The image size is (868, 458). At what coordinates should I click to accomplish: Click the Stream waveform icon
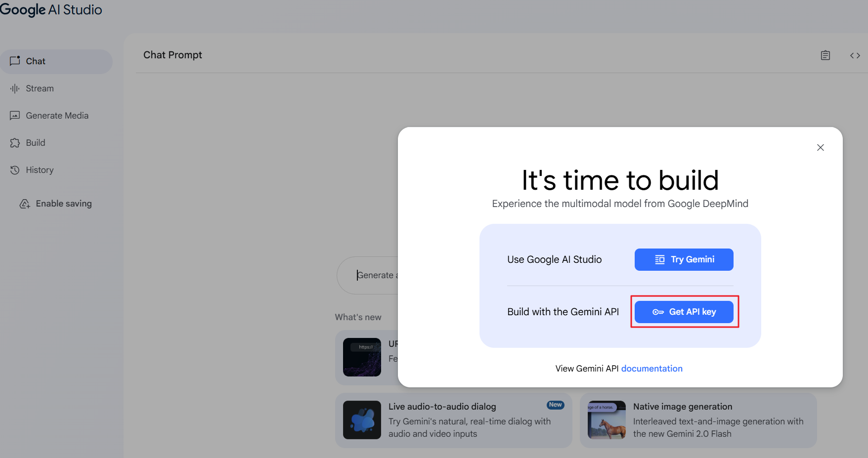coord(15,88)
